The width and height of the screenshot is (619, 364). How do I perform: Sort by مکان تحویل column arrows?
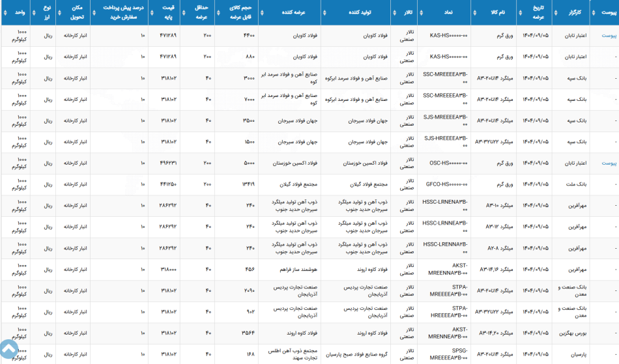(59, 12)
